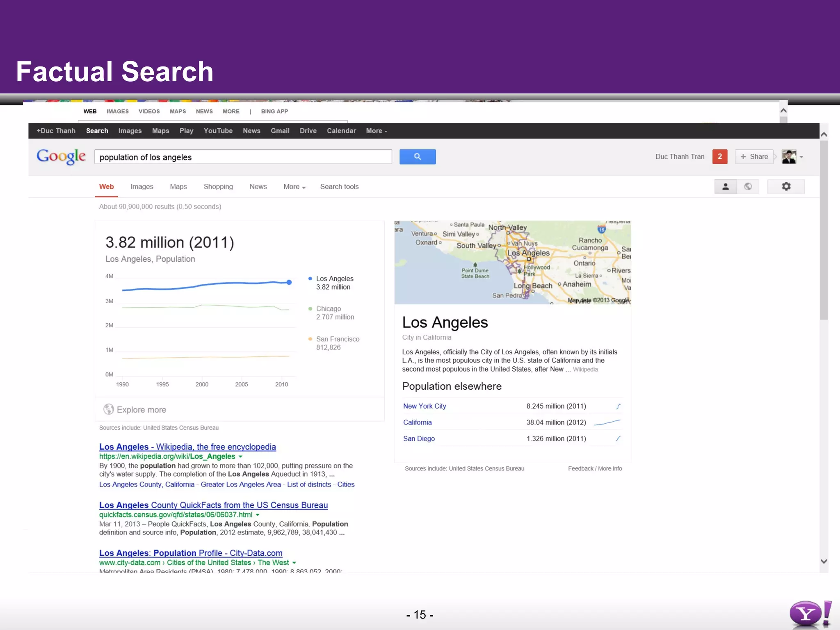Switch to global results globe toggle
The height and width of the screenshot is (630, 840).
(x=748, y=187)
